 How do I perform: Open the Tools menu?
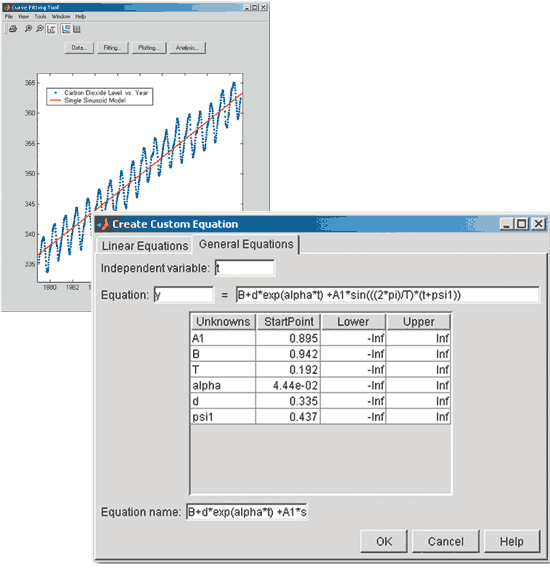[40, 16]
